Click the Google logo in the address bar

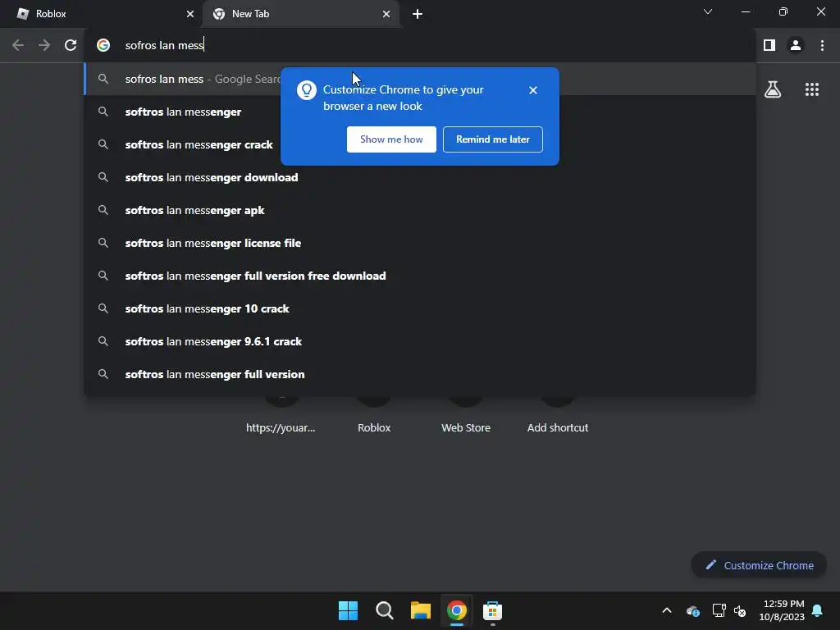(103, 45)
